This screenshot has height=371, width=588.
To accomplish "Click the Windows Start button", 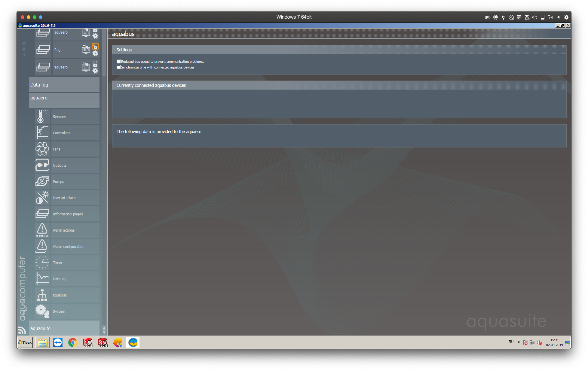I will [25, 342].
